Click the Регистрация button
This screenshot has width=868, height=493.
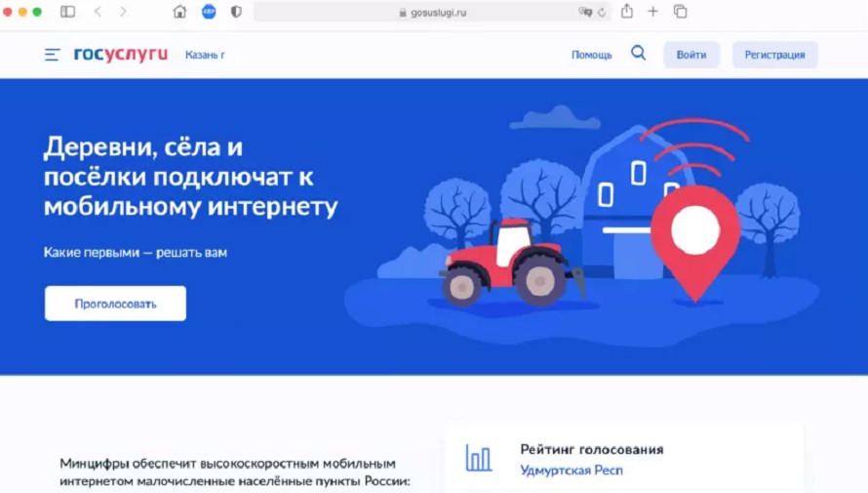775,55
